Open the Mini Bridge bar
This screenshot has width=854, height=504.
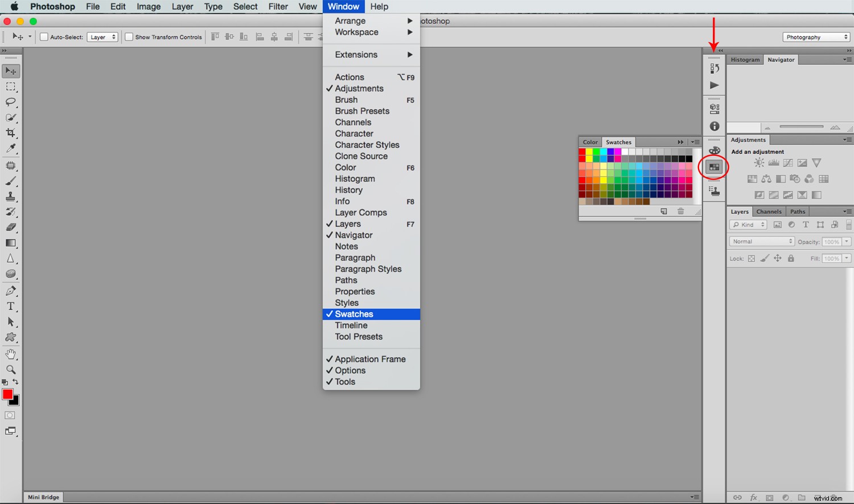[x=43, y=497]
